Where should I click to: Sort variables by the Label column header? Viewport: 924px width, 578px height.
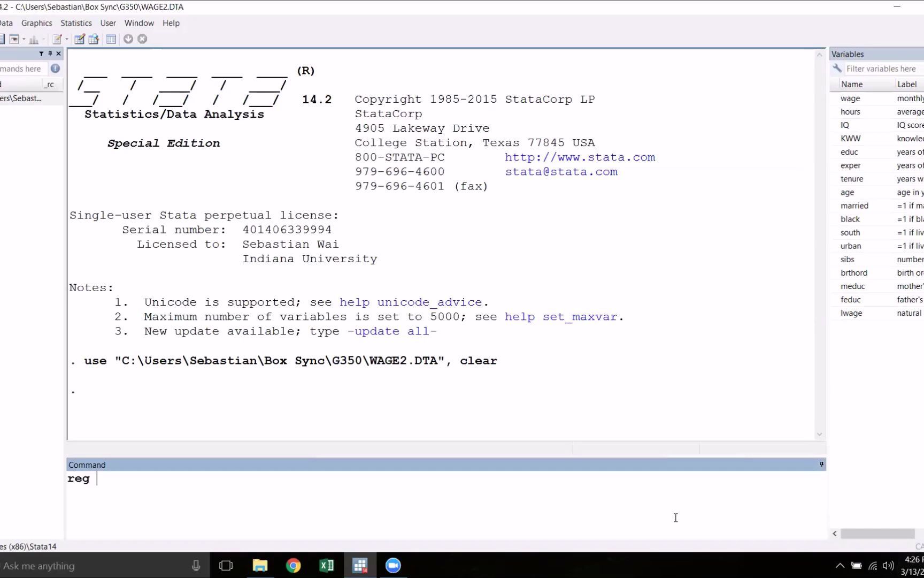click(910, 84)
